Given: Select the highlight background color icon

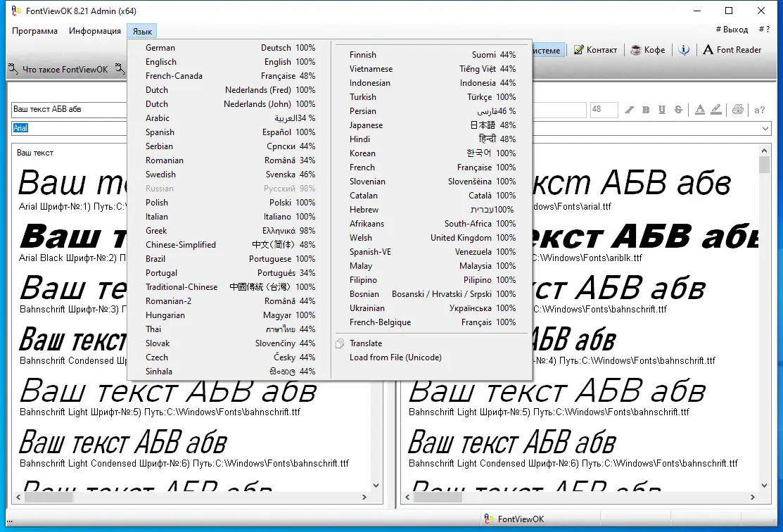Looking at the screenshot, I should (716, 109).
